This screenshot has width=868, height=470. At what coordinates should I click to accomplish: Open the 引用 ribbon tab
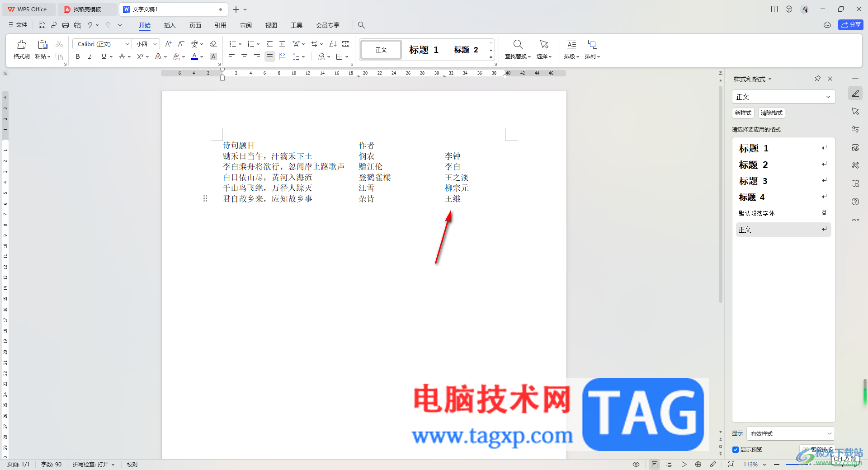[220, 25]
